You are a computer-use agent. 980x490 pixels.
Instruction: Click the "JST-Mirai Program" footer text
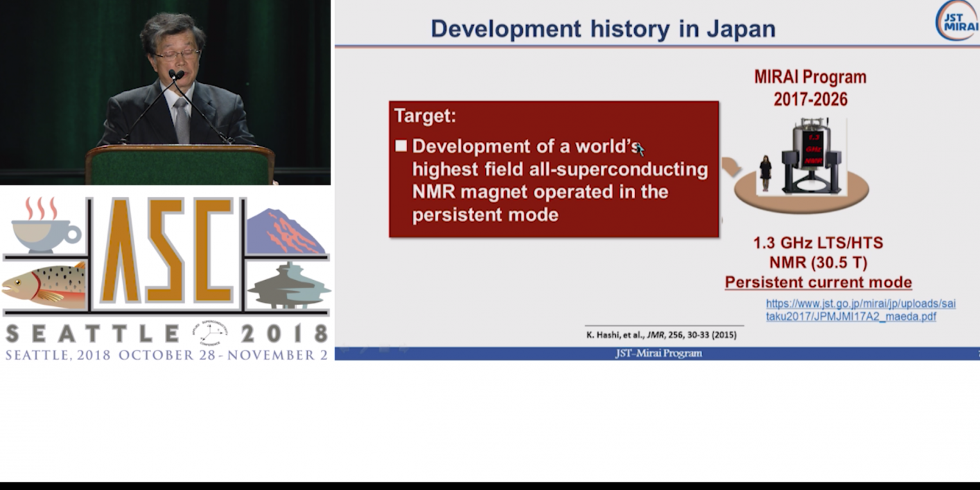pyautogui.click(x=658, y=353)
